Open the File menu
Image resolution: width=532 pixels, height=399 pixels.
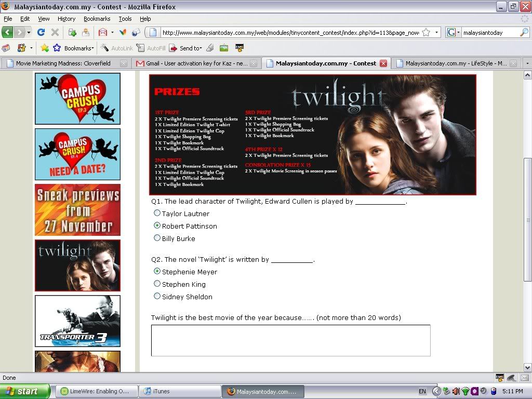pyautogui.click(x=8, y=19)
